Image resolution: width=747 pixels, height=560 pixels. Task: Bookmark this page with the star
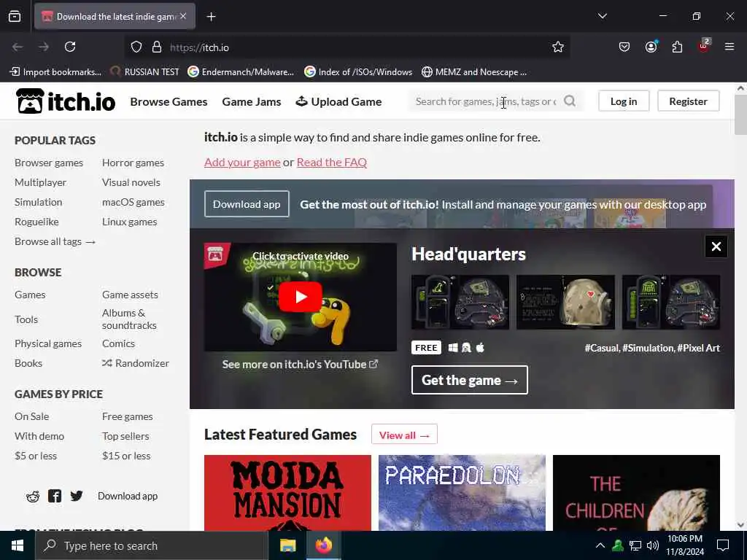(x=558, y=47)
